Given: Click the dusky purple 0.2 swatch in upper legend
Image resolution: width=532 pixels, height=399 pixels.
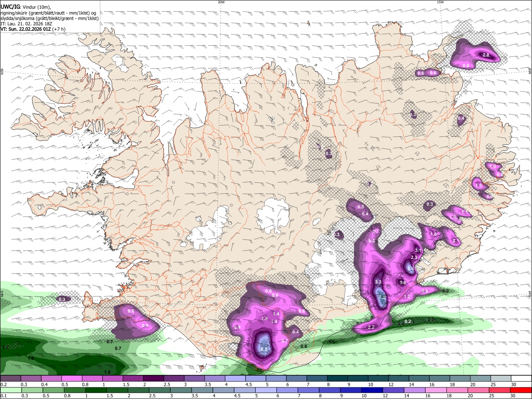Looking at the screenshot, I should point(10,379).
